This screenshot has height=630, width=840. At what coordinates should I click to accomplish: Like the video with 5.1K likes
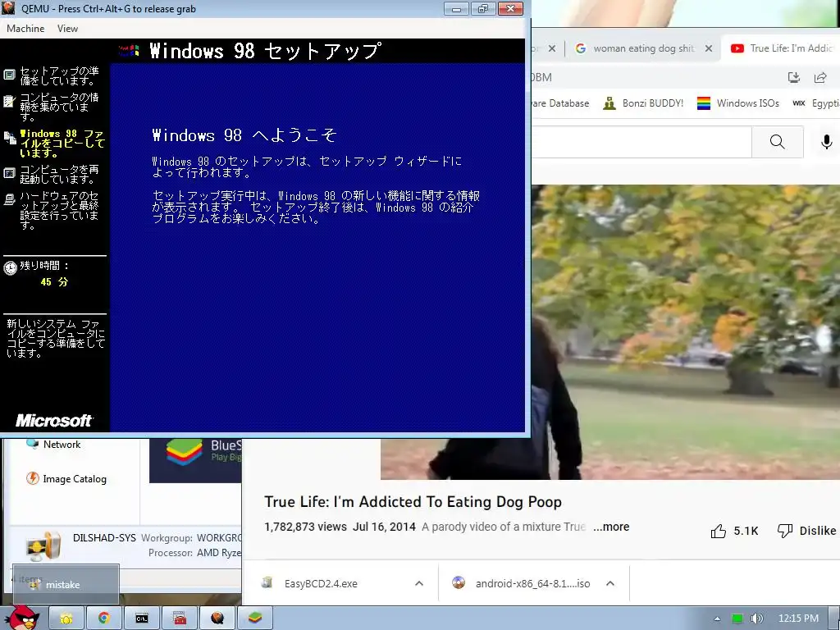click(x=734, y=531)
